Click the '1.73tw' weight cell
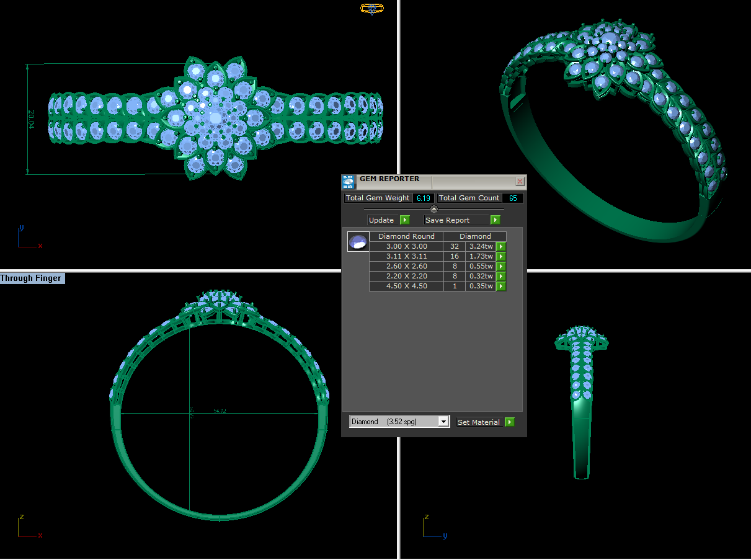Image resolution: width=751 pixels, height=560 pixels. click(481, 256)
